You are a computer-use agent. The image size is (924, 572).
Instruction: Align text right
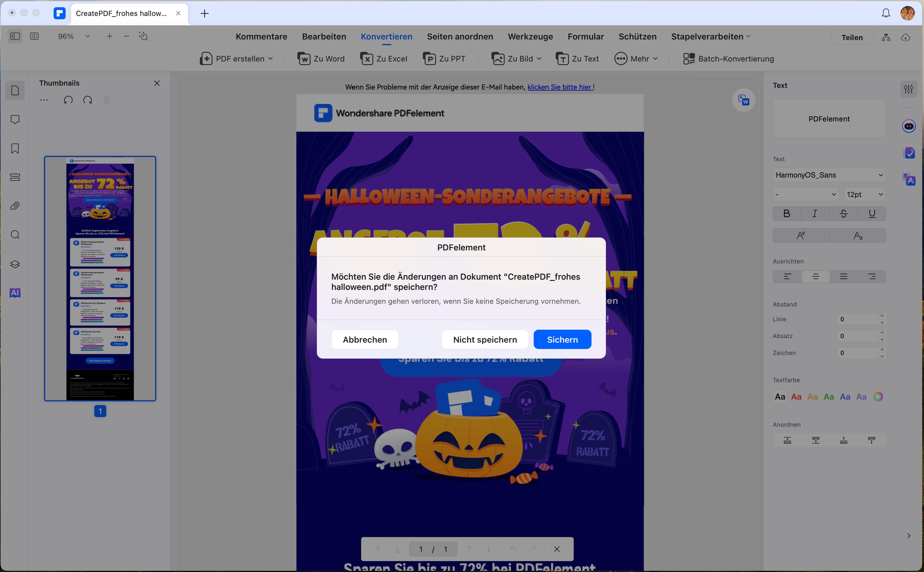coord(872,277)
